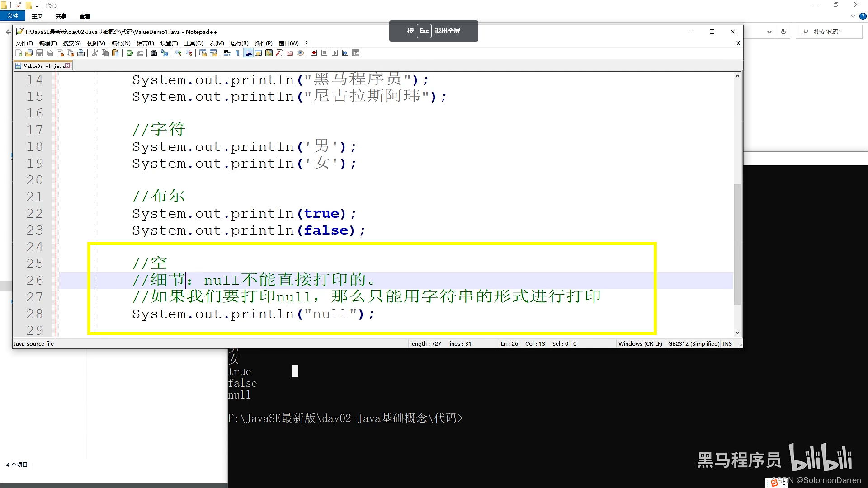Open the 运行(R) menu

[239, 43]
